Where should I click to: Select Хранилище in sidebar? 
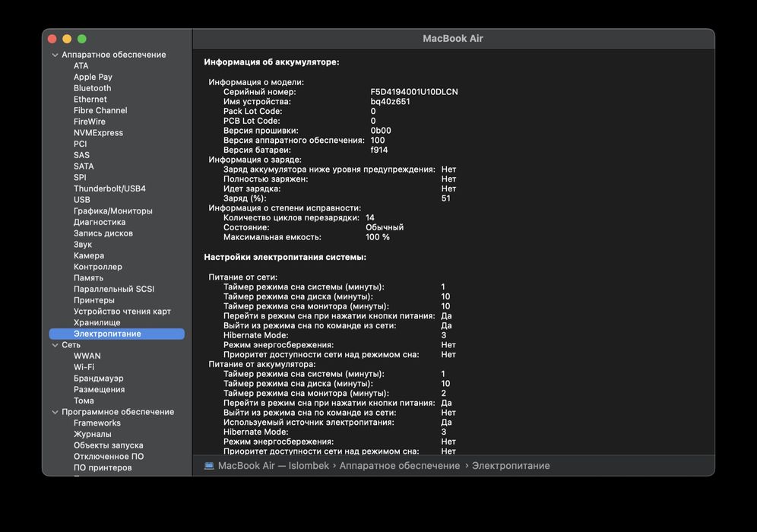(97, 322)
